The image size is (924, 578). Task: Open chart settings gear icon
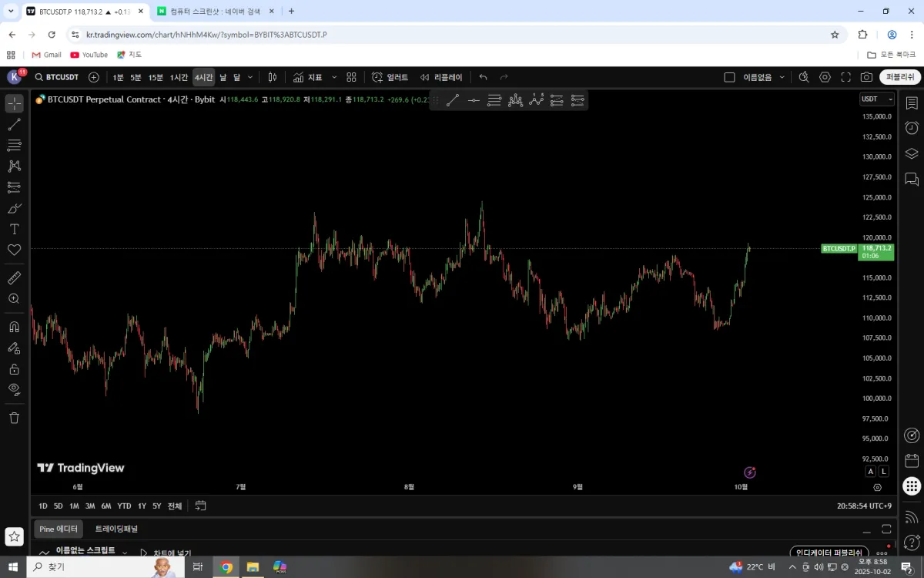(825, 77)
